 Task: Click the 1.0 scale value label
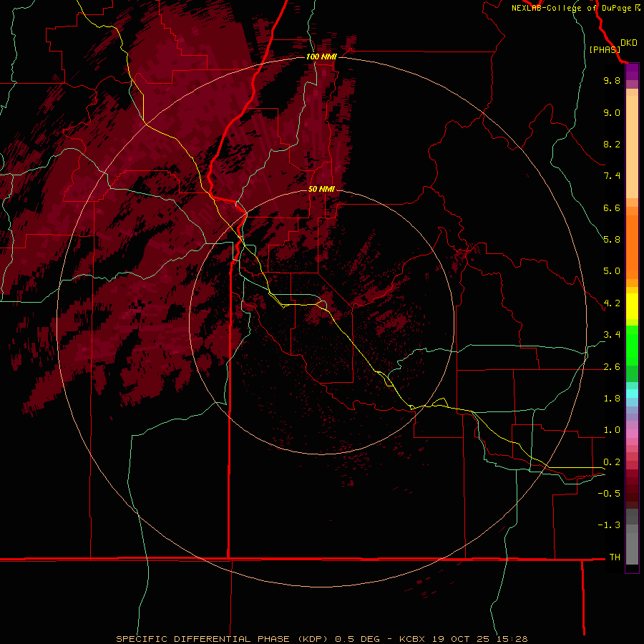click(x=612, y=430)
